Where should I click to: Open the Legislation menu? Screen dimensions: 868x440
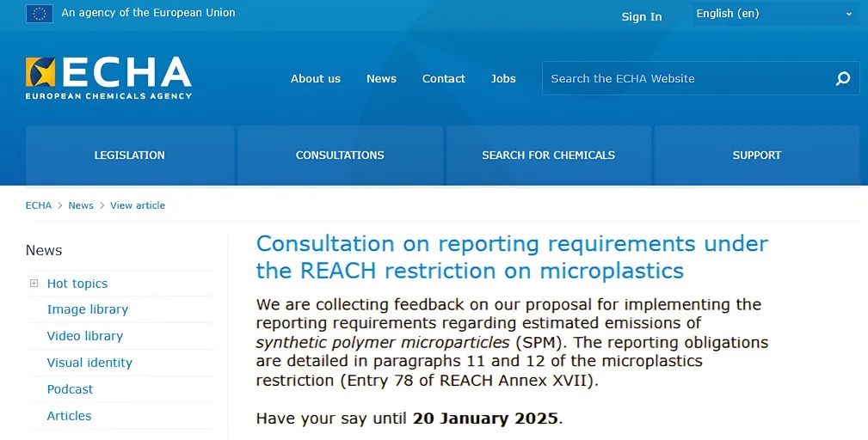(x=129, y=156)
